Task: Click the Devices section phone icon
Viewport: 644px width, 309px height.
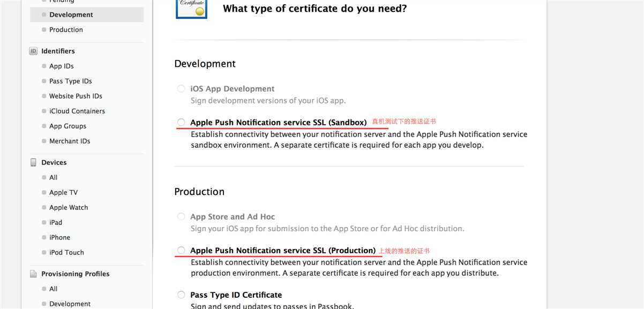Action: click(33, 163)
